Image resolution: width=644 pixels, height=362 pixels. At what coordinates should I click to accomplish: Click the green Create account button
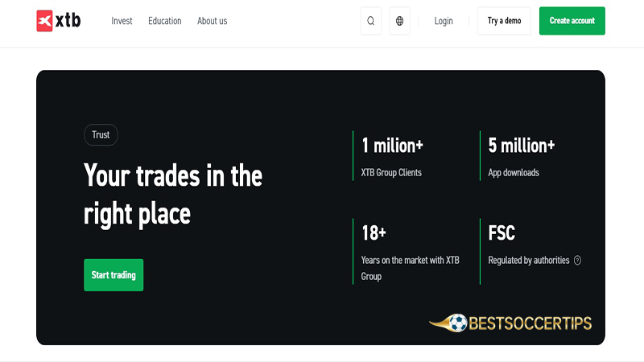click(572, 21)
